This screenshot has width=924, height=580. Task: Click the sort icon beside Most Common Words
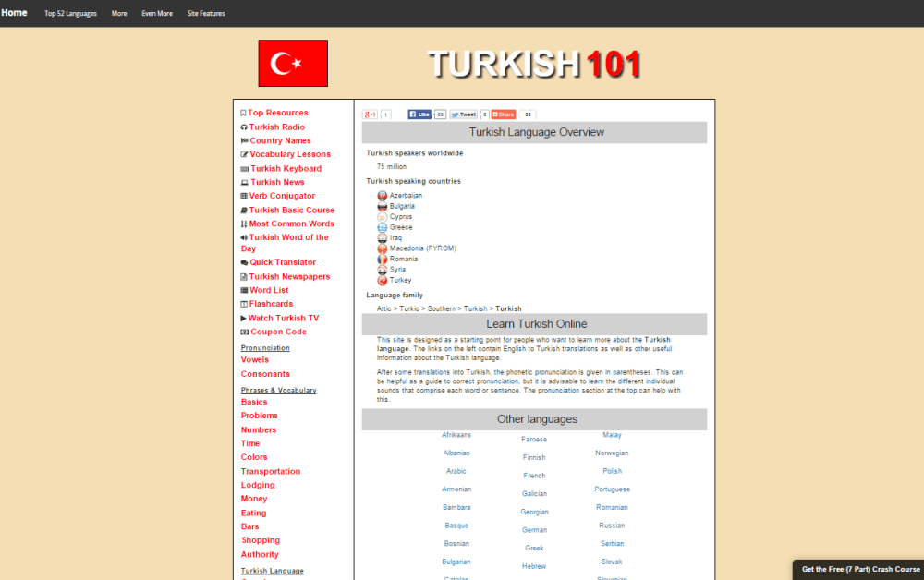tap(244, 224)
